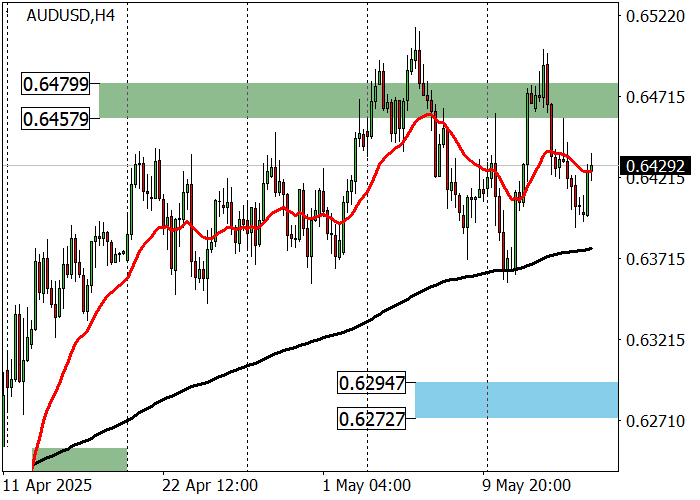Click the AUDUSD,H4 symbol title
700x500 pixels.
pos(69,16)
